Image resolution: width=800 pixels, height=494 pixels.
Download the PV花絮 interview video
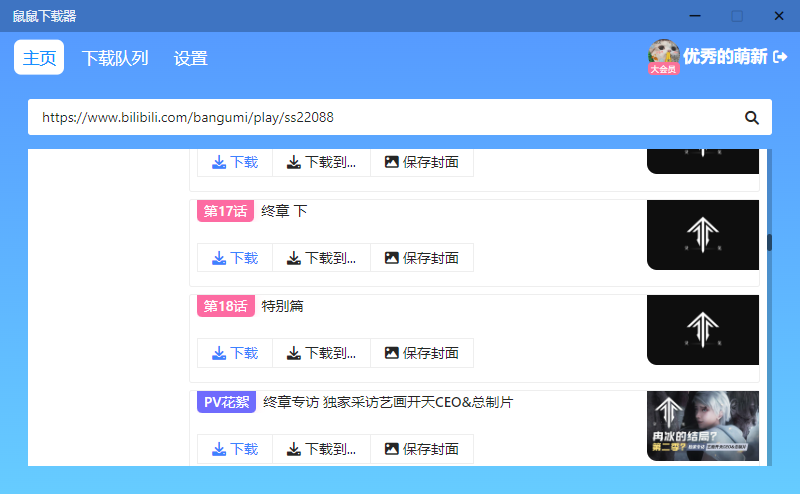point(235,449)
